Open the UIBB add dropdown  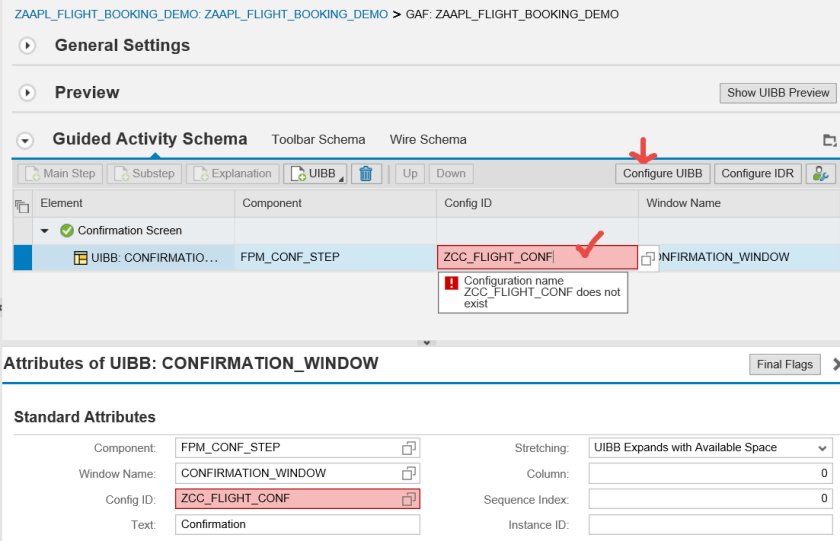click(x=315, y=174)
